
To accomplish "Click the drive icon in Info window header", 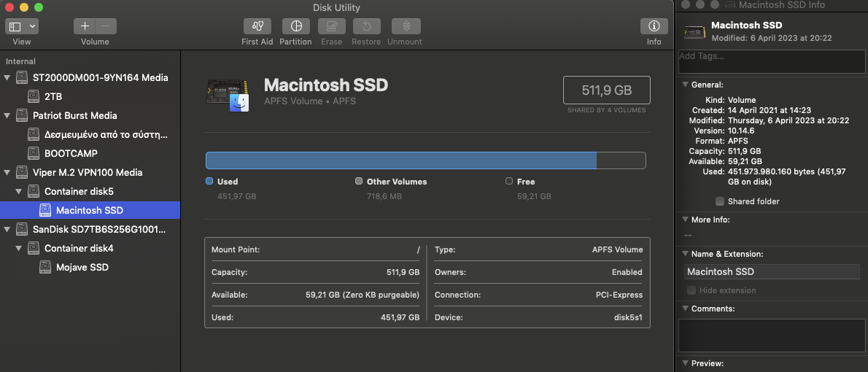I will 694,31.
